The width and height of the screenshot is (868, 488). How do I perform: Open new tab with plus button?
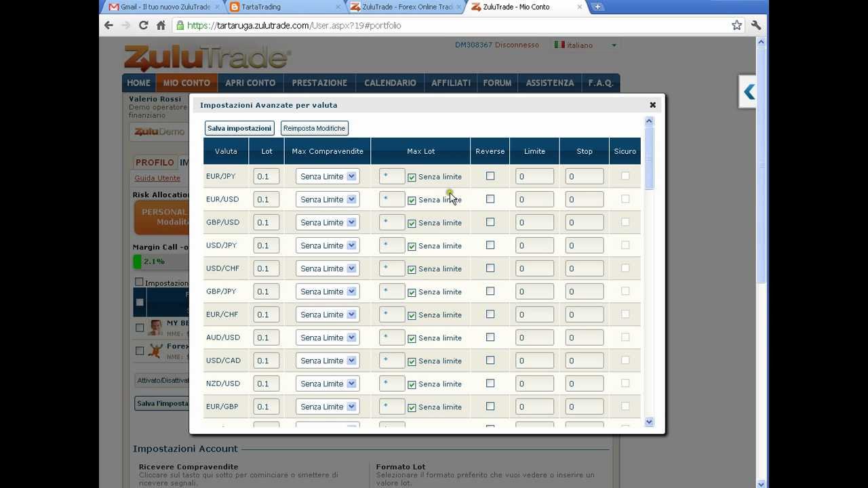tap(597, 7)
